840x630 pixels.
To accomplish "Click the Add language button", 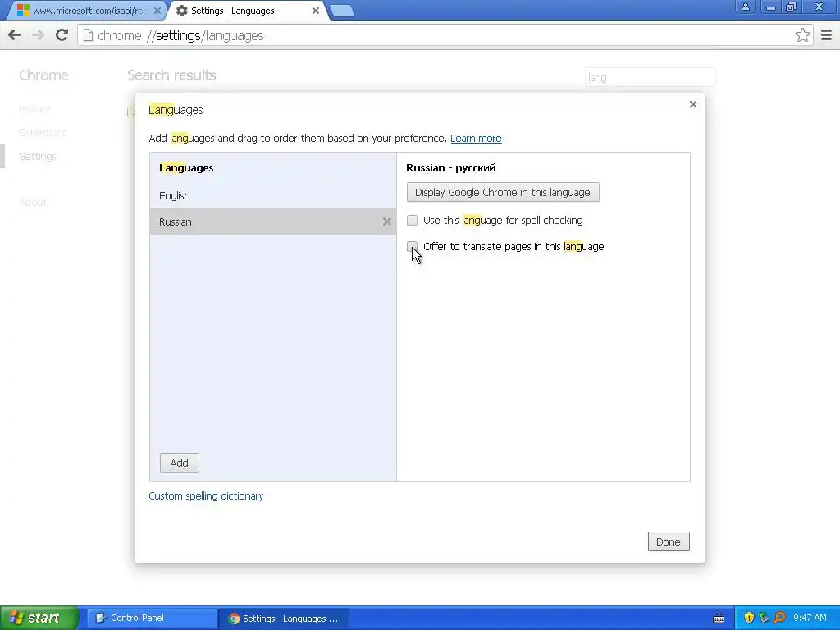I will (179, 463).
